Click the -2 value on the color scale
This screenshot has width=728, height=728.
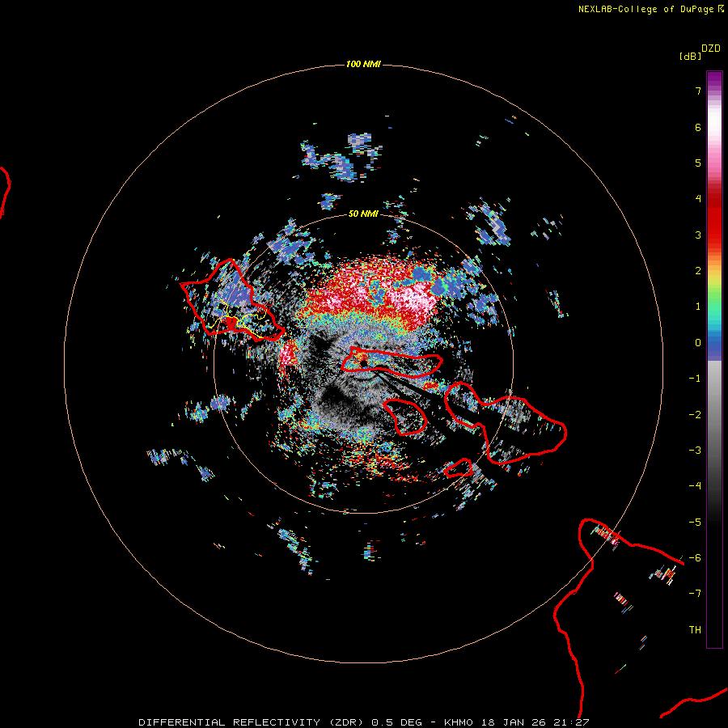(695, 415)
